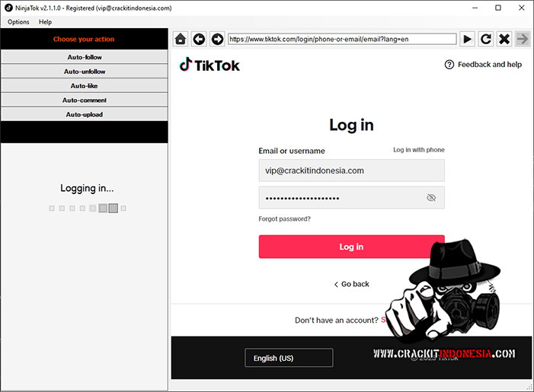Click the red Log in button
This screenshot has height=392, width=534.
tap(351, 247)
